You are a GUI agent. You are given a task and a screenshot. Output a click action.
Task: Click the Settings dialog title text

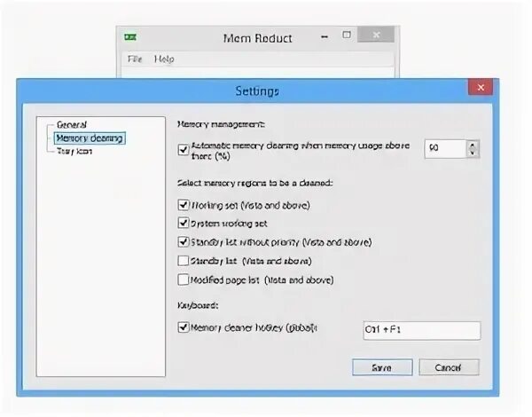coord(257,91)
